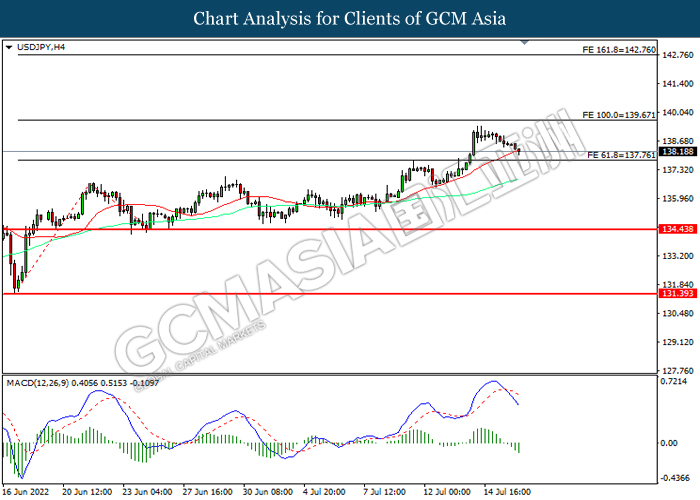
Task: Click the time axis label 14 Jul 16:00
Action: (507, 492)
